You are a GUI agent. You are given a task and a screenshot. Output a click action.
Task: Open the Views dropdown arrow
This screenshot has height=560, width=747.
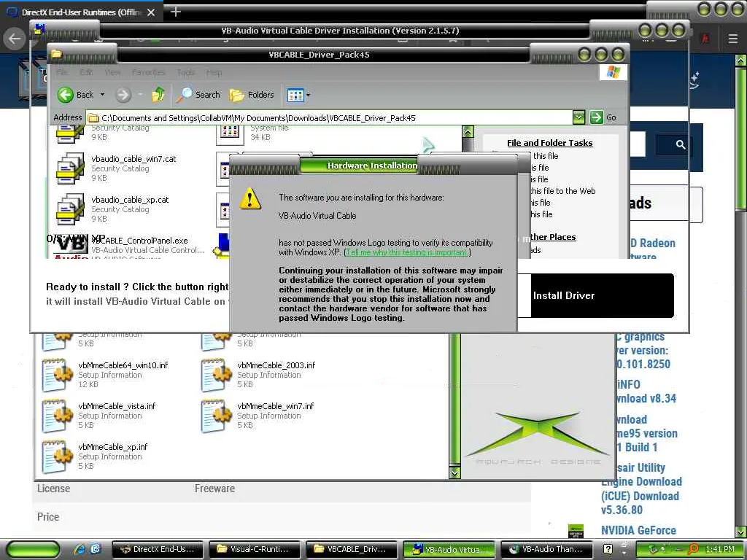(309, 96)
